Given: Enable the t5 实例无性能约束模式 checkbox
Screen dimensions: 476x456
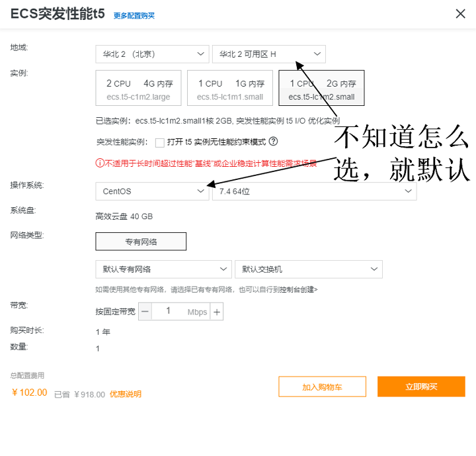Looking at the screenshot, I should tap(160, 142).
